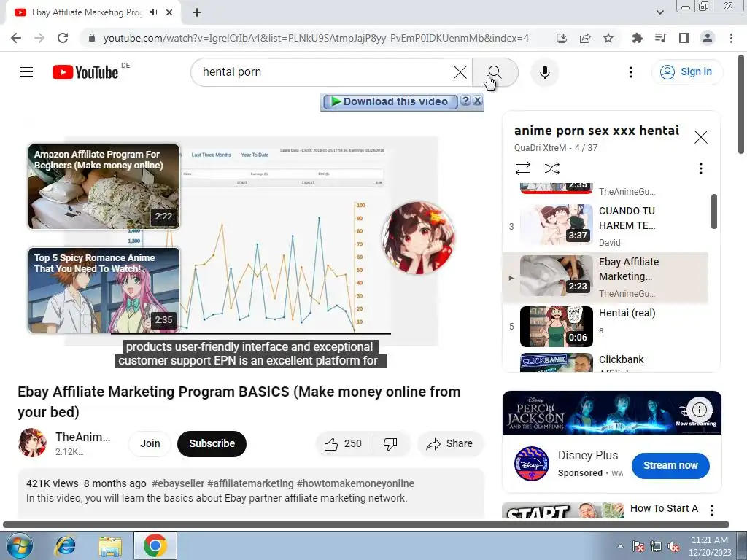Open playlist options three-dot menu
This screenshot has height=560, width=747.
tap(700, 168)
